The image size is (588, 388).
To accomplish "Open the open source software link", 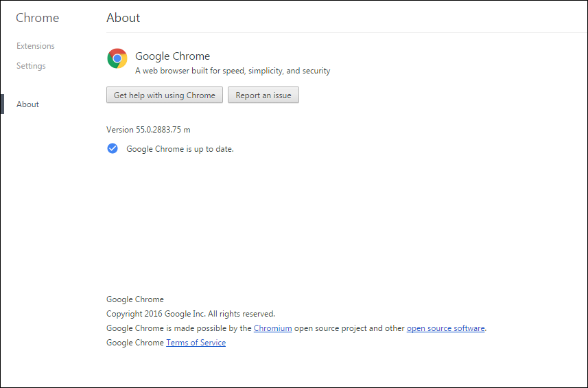I will [445, 328].
